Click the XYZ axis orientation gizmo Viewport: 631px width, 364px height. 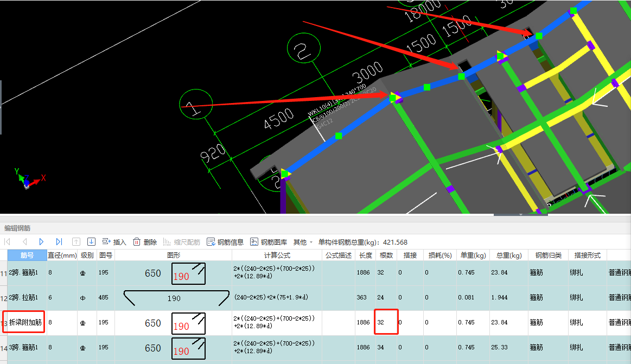point(29,178)
